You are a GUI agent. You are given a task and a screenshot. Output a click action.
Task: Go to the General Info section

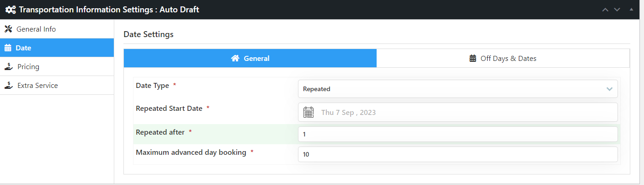pos(36,29)
